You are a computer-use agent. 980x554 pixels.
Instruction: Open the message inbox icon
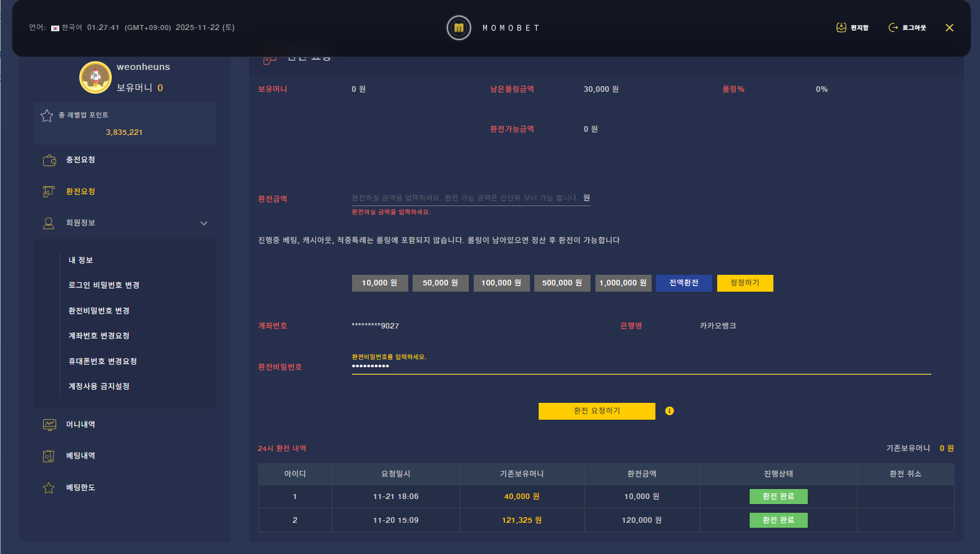click(x=841, y=27)
